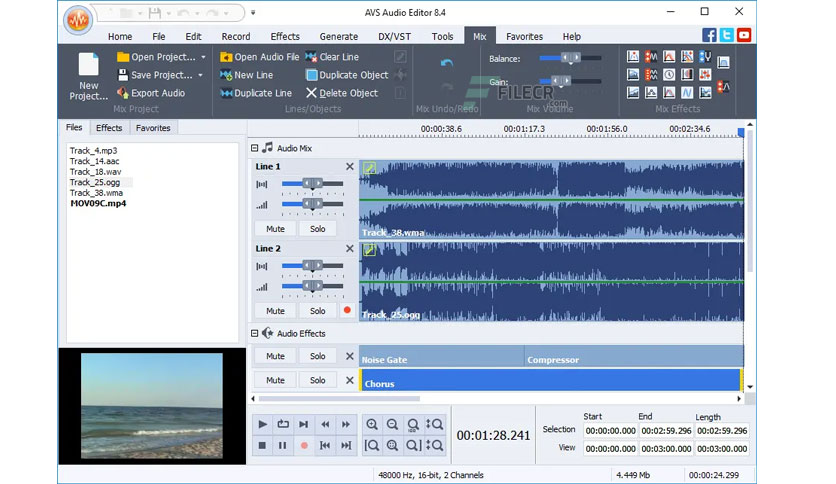This screenshot has height=484, width=836.
Task: Click the Line 1 volume slider
Action: pyautogui.click(x=312, y=204)
